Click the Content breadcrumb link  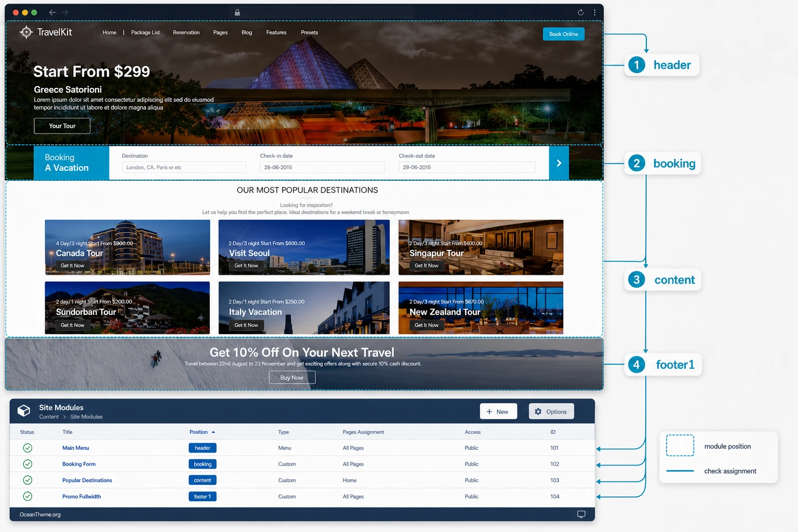point(49,417)
